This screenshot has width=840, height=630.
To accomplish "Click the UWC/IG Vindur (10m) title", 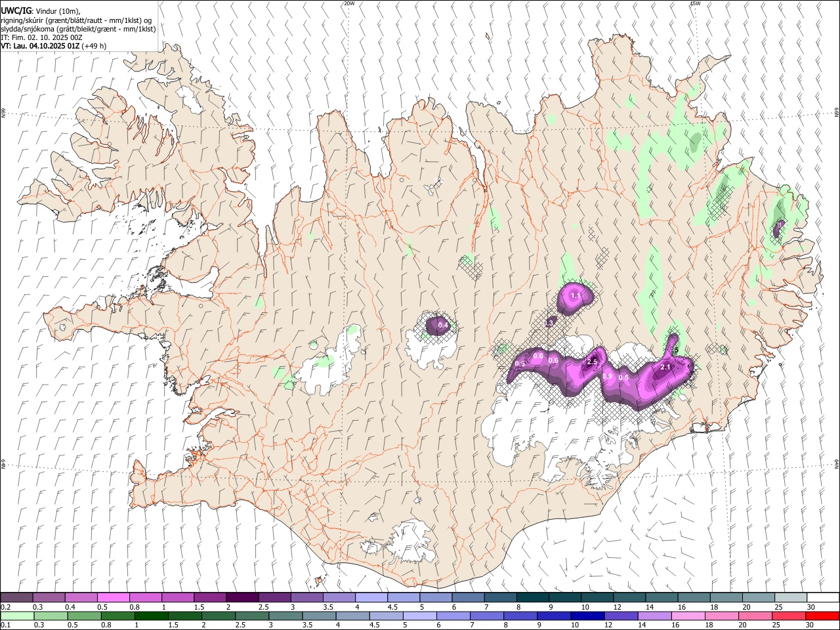I will click(x=41, y=11).
